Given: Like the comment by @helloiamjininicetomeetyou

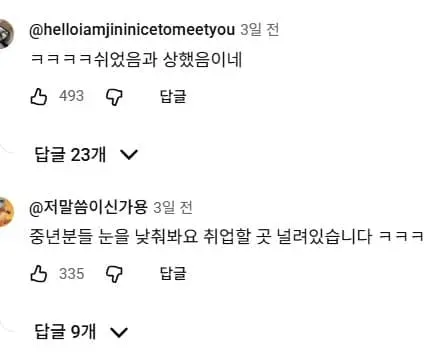Looking at the screenshot, I should [x=39, y=97].
